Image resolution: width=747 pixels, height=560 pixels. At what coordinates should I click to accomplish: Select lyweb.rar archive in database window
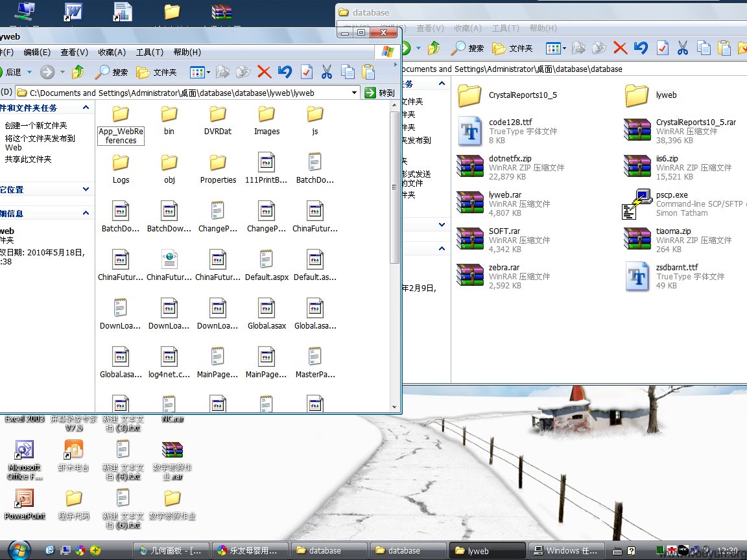504,204
